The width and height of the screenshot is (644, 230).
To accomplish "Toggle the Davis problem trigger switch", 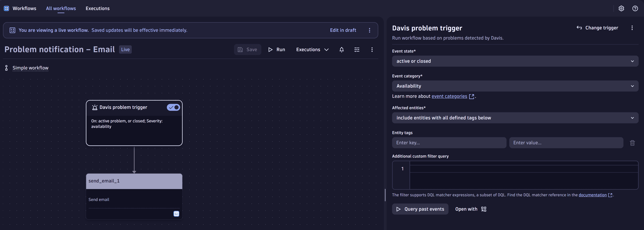I will 173,107.
